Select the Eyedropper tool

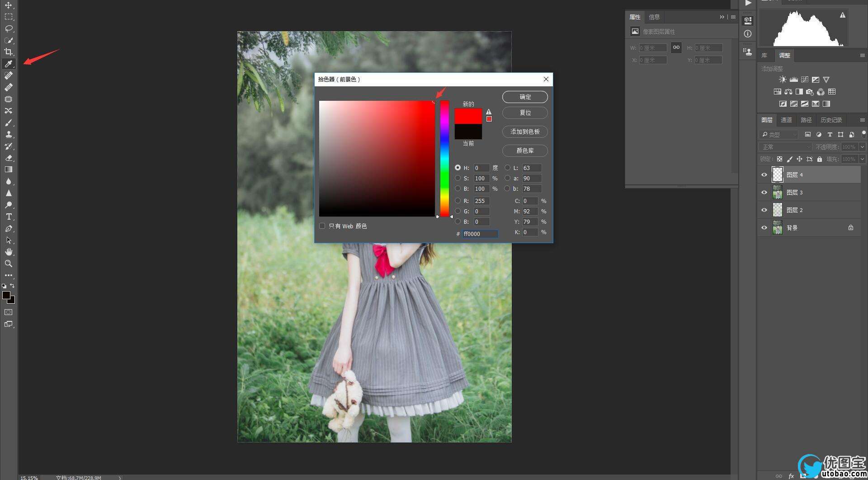click(9, 64)
